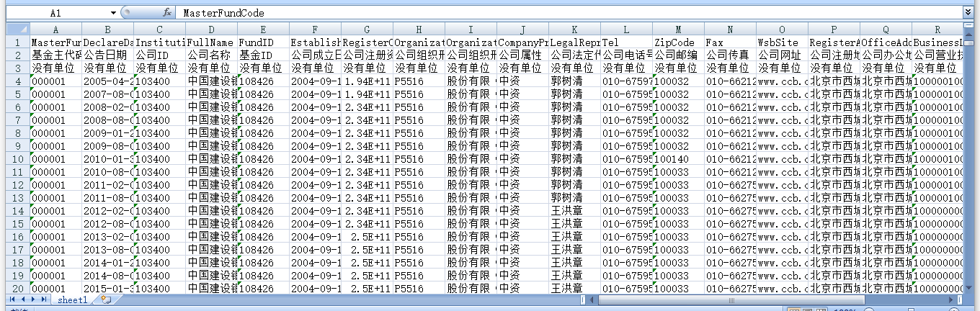Image resolution: width=980 pixels, height=311 pixels.
Task: Select column B header
Action: [107, 30]
